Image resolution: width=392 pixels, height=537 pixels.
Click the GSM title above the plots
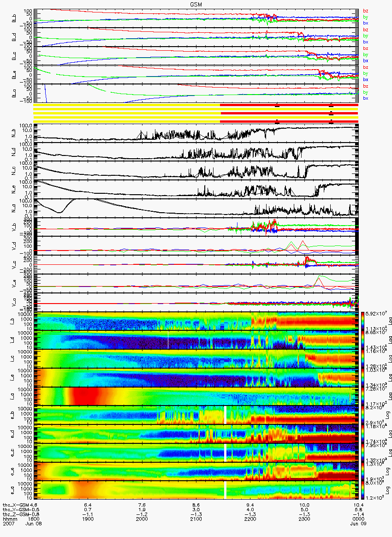click(x=196, y=4)
